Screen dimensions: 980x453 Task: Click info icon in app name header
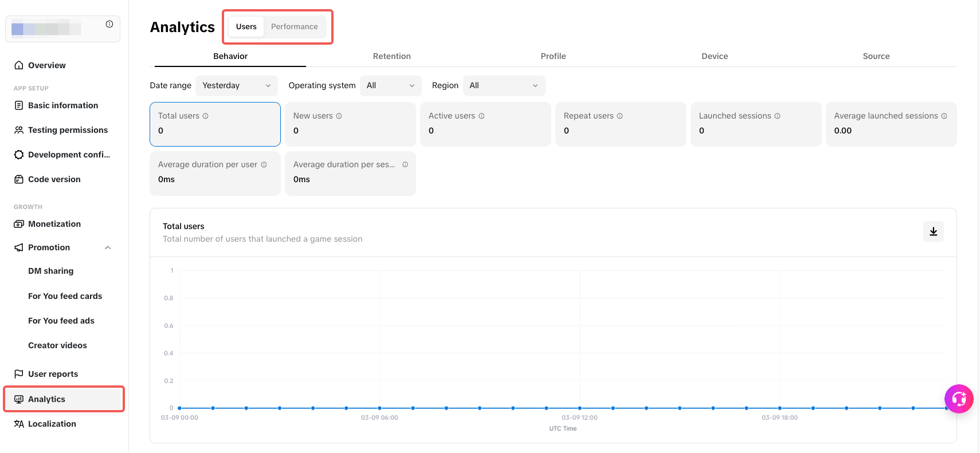[x=109, y=24]
